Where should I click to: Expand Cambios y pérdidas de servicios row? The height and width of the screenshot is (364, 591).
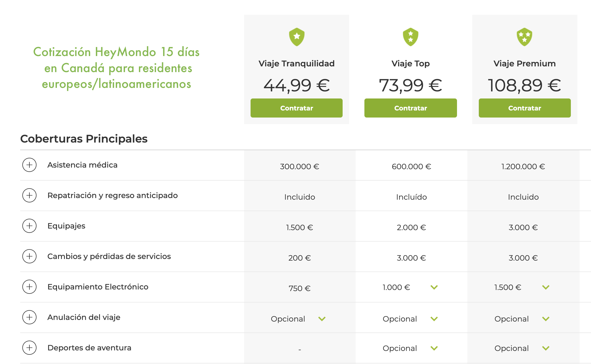(x=29, y=256)
